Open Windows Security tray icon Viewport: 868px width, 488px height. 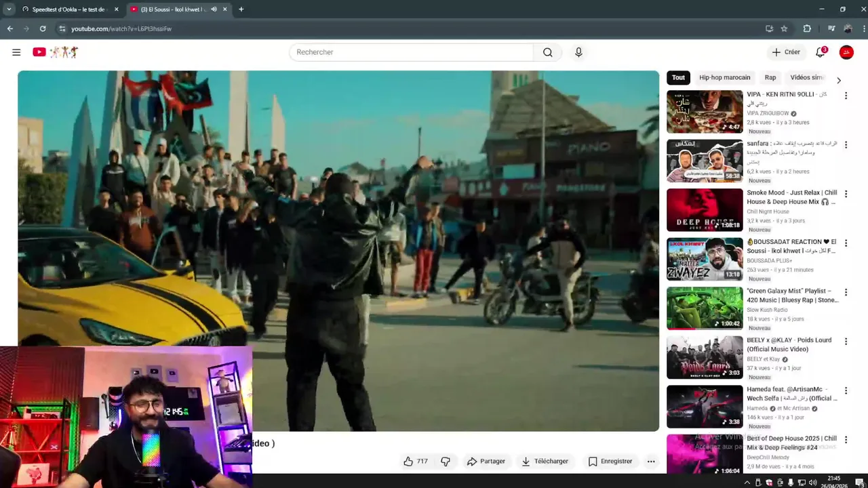769,483
